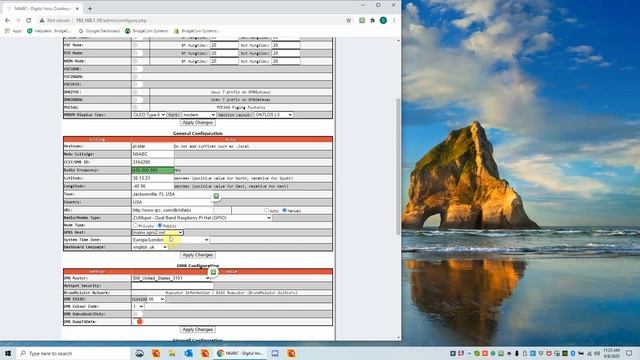Open the Windows Start menu
Viewport: 640px width, 360px height.
[x=7, y=353]
